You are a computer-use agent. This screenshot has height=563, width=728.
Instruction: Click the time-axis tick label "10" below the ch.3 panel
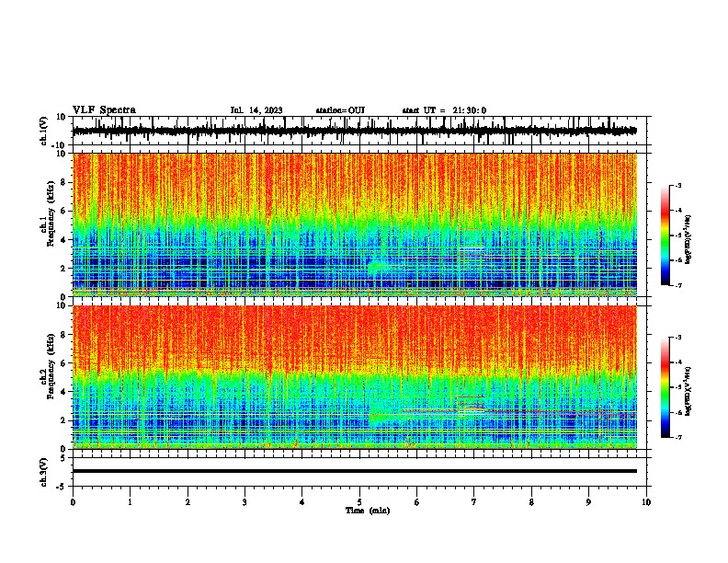[x=646, y=502]
